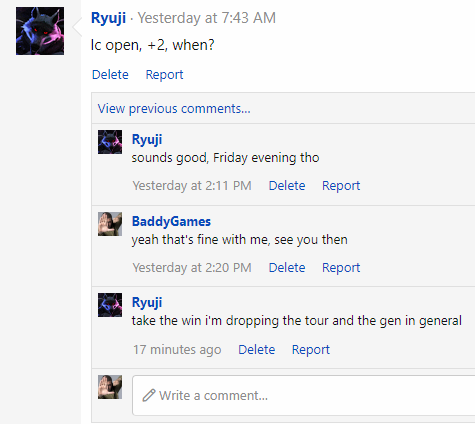This screenshot has height=424, width=475.
Task: Open your avatar beside comment box
Action: (x=110, y=387)
